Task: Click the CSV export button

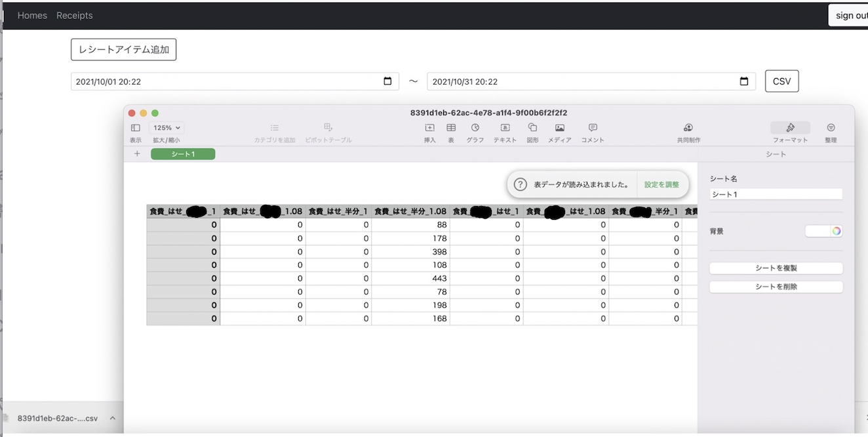Action: pyautogui.click(x=781, y=81)
